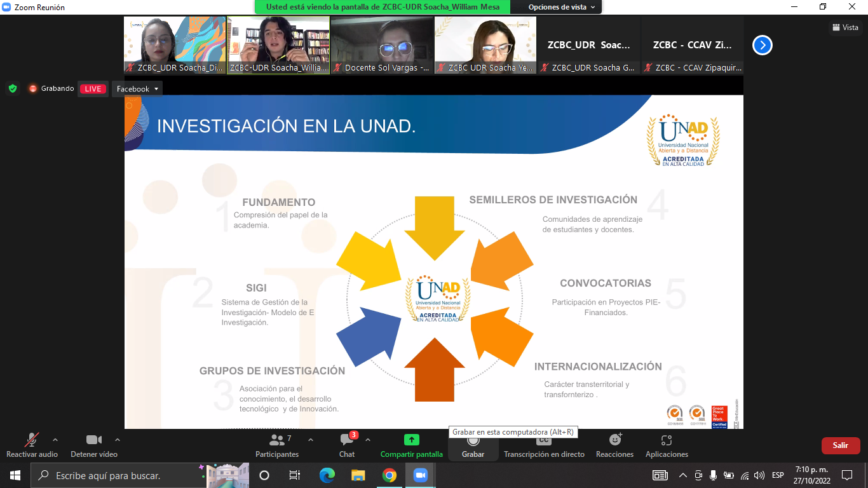The width and height of the screenshot is (868, 488).
Task: Enable Transcripción en directo captions
Action: [544, 445]
